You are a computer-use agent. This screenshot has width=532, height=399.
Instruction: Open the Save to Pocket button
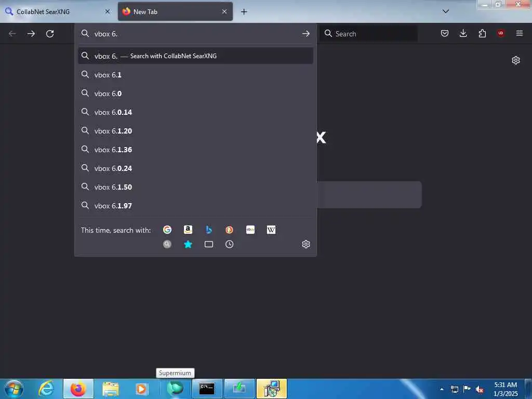(x=445, y=33)
